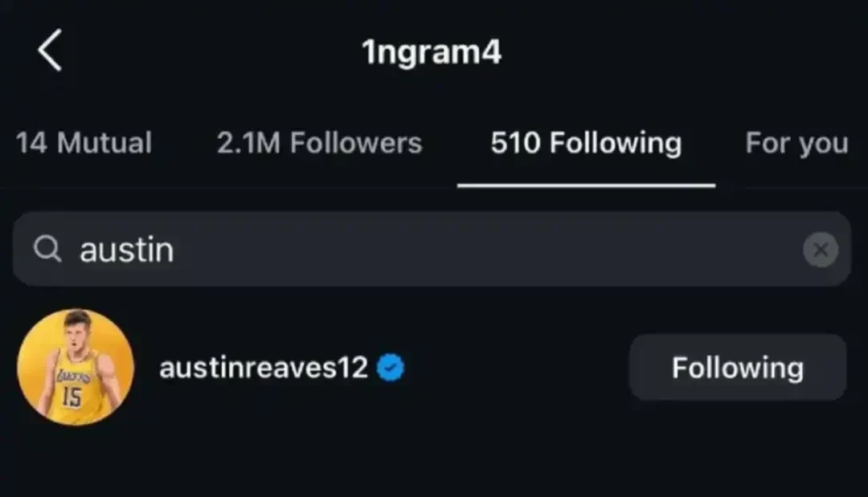Focus the search field containing austin
The width and height of the screenshot is (868, 497).
[432, 249]
